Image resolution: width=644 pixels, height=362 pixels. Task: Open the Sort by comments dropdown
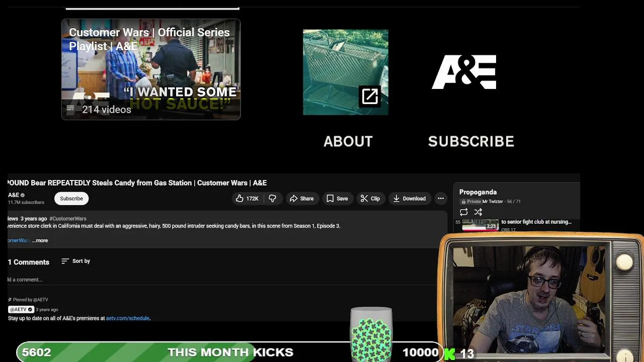(76, 261)
